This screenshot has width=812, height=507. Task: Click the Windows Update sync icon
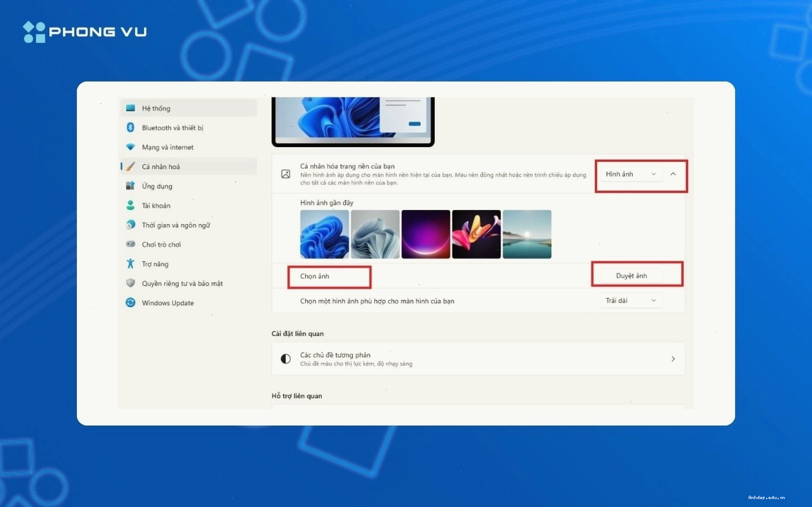131,303
